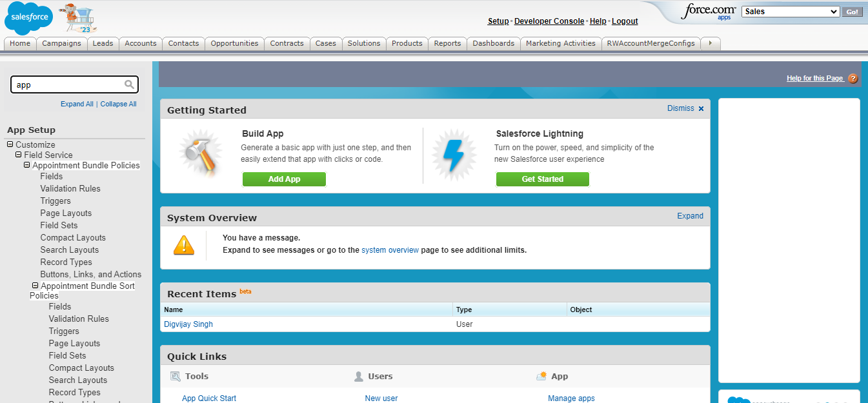Open the Accounts tab
Screen dimensions: 868x403
[141, 43]
